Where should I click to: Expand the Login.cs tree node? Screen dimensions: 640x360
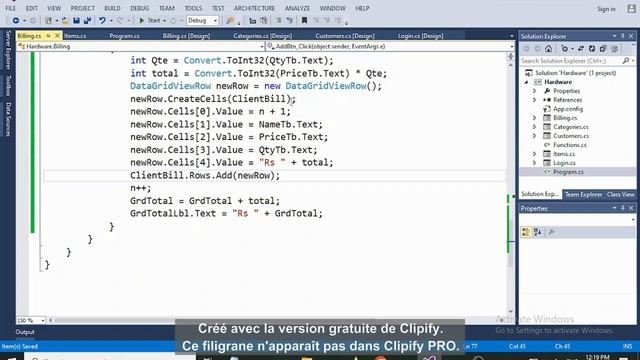(535, 163)
